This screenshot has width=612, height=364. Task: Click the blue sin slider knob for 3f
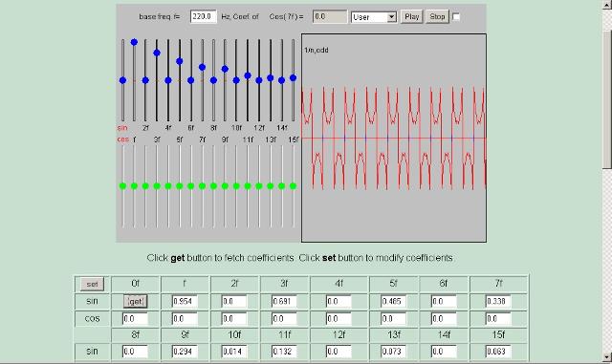pyautogui.click(x=157, y=53)
